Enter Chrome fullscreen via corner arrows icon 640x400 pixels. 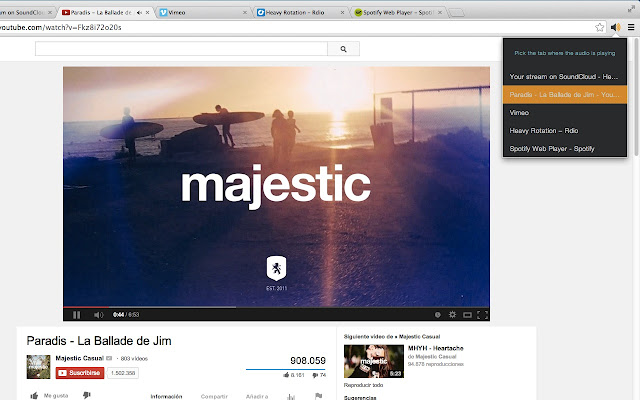pos(631,9)
